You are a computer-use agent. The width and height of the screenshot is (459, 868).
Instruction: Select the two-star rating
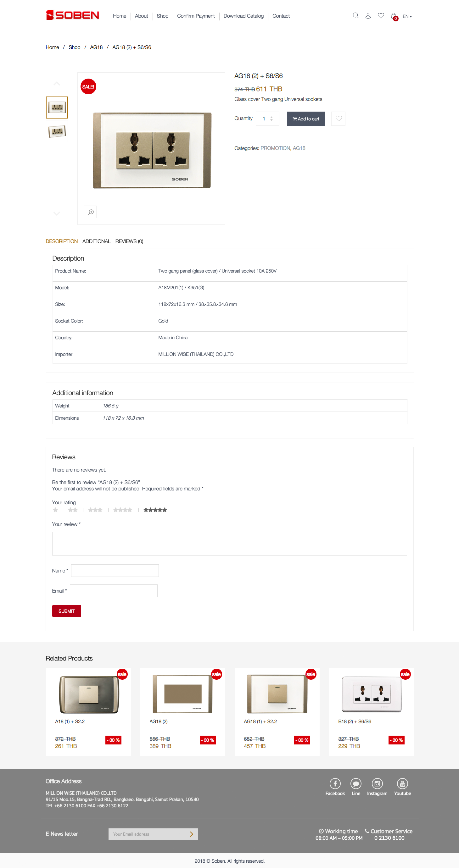click(x=72, y=510)
